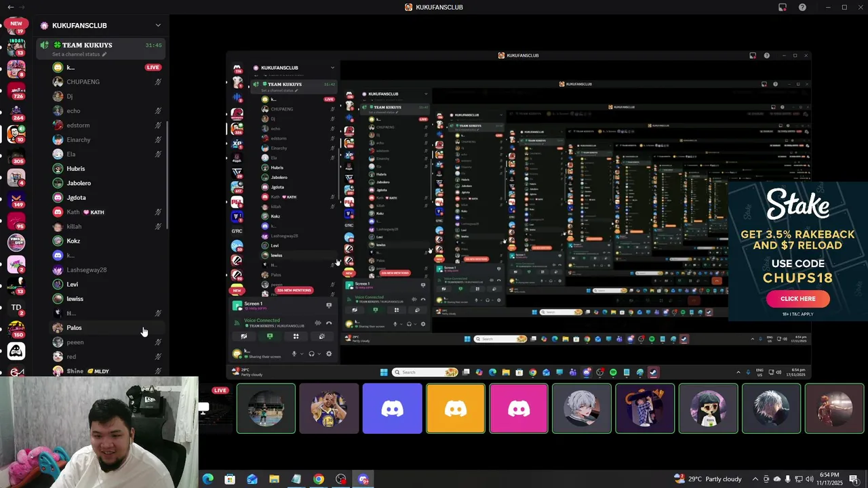Image resolution: width=868 pixels, height=488 pixels.
Task: Click Set a channel status
Action: click(79, 54)
